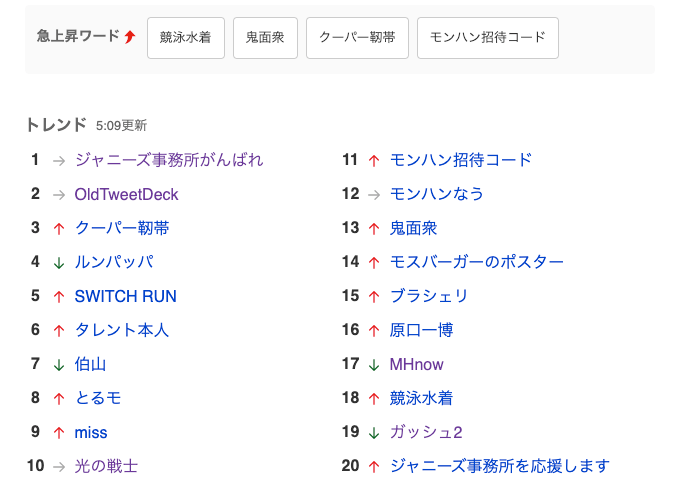
Task: Open the miss trend link
Action: (91, 433)
